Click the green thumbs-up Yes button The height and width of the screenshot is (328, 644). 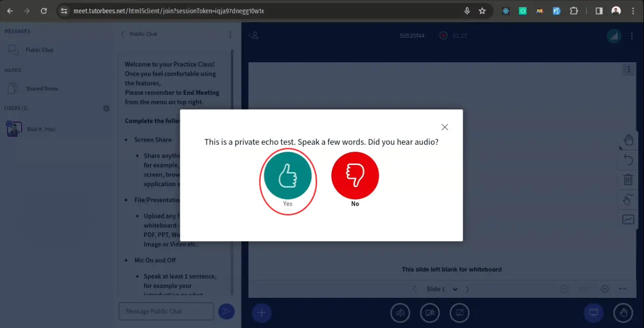pos(287,176)
